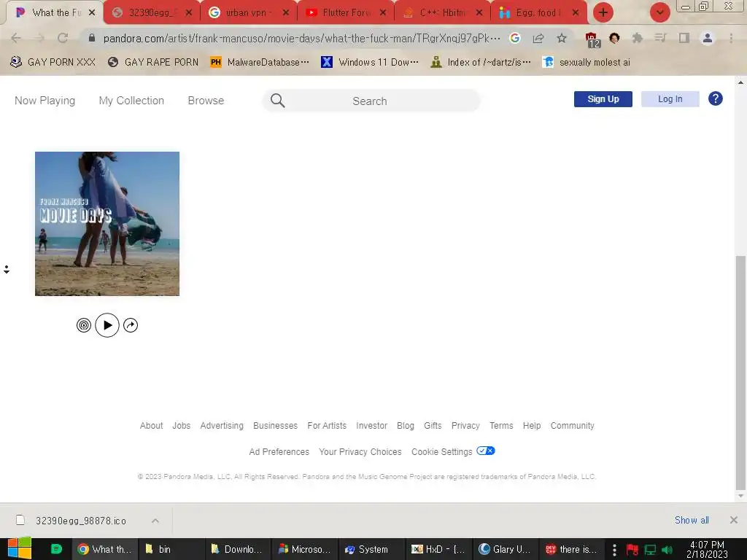Focus the Pandora Search field
Viewport: 747px width, 560px height.
[371, 101]
